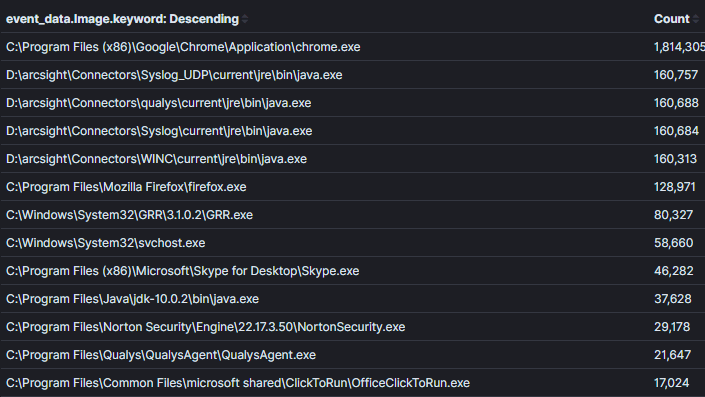
Task: Select the qualys connector java.exe path
Action: pos(158,103)
